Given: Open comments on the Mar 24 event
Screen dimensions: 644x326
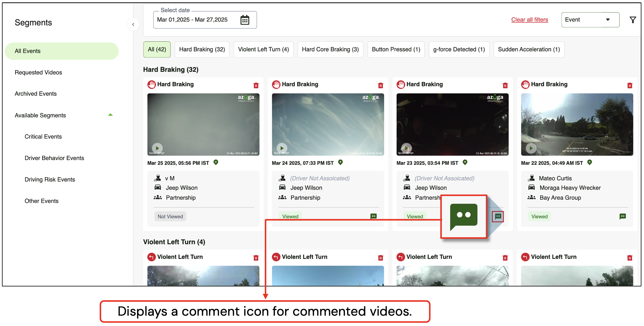Looking at the screenshot, I should [373, 216].
